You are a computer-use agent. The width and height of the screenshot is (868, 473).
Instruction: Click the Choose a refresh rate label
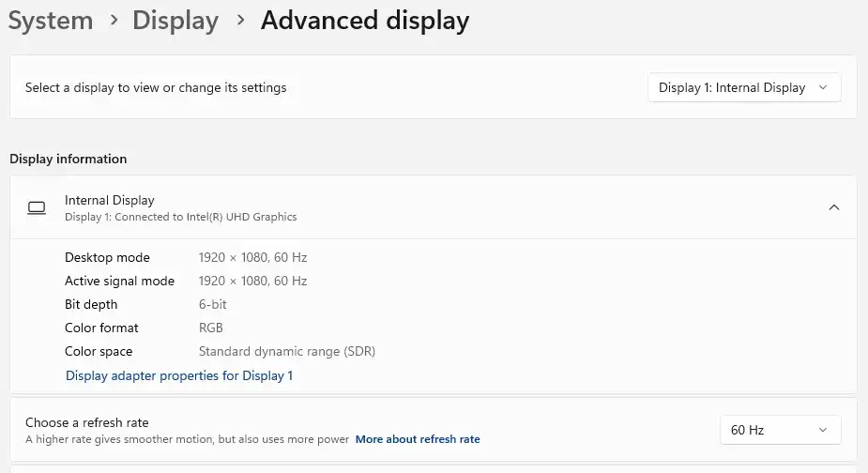(x=87, y=422)
